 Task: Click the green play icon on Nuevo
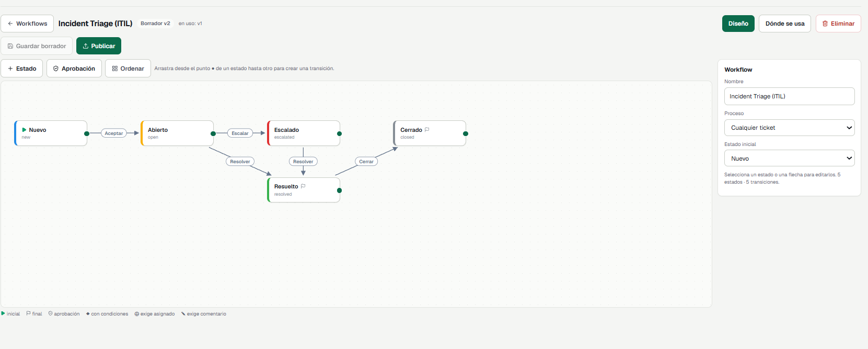[x=24, y=130]
